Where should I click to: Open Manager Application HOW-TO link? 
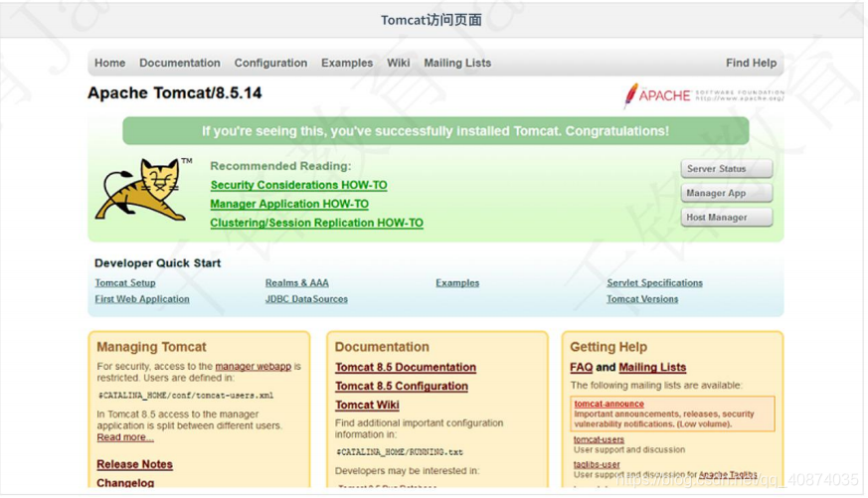pos(289,204)
